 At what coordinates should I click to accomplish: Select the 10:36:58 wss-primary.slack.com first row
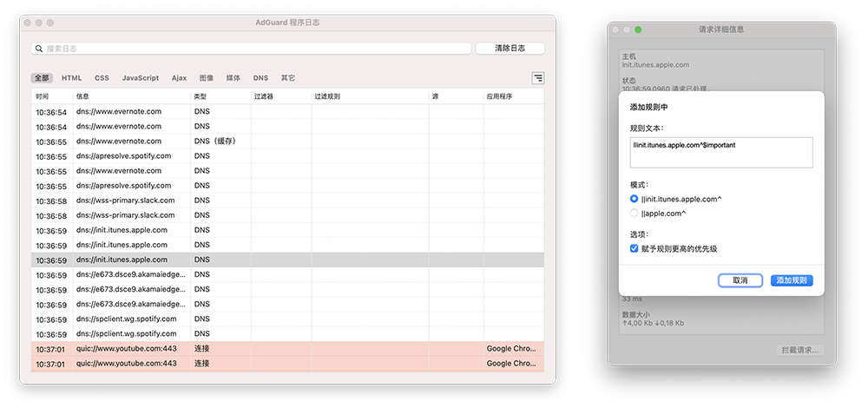[x=288, y=201]
